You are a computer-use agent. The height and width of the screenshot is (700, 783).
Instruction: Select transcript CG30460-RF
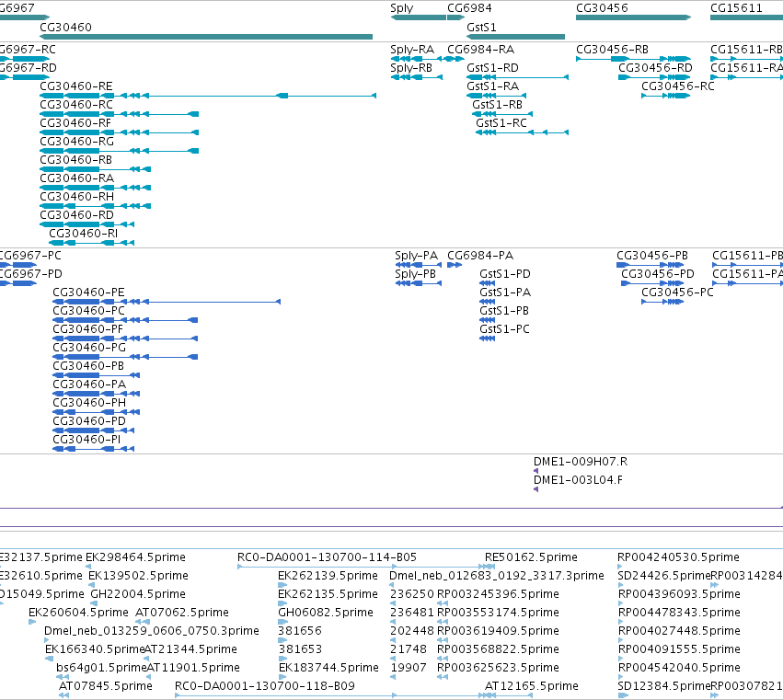[120, 132]
